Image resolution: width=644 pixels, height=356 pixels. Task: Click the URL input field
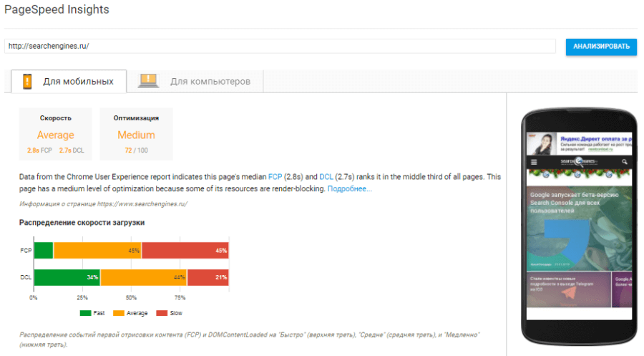[280, 46]
